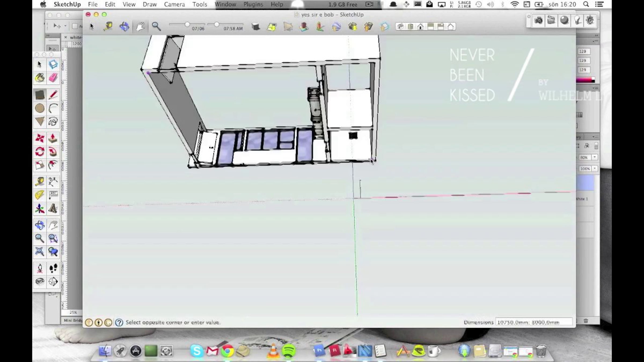Viewport: 644px width, 362px height.
Task: Activate the Protractor tool
Action: (x=40, y=195)
